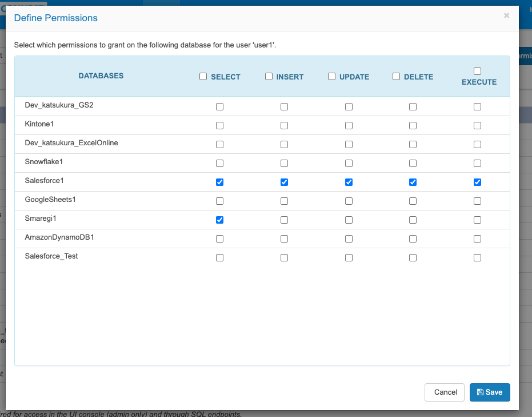532x417 pixels.
Task: Click the Save button with disk icon
Action: tap(490, 392)
